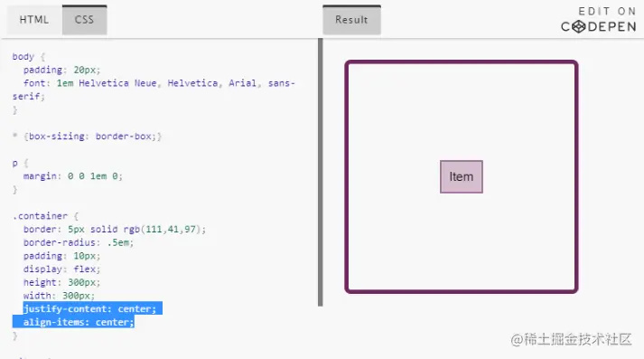The height and width of the screenshot is (359, 644).
Task: Click the 'p {' selector line
Action: point(20,163)
